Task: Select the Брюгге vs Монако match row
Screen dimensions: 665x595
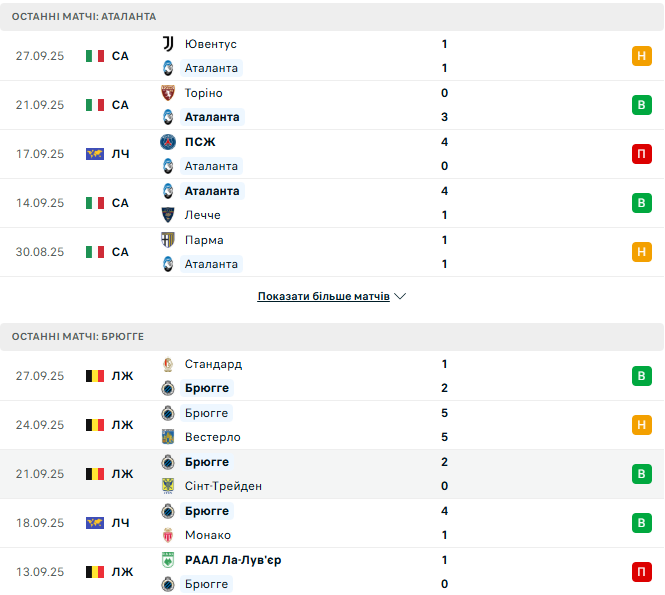Action: (332, 523)
